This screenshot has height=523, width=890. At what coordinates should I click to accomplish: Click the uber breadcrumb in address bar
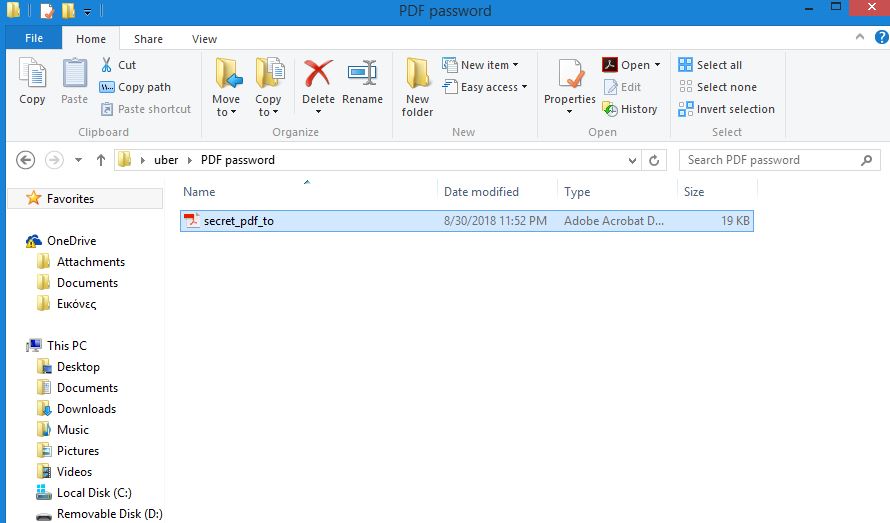coord(166,160)
